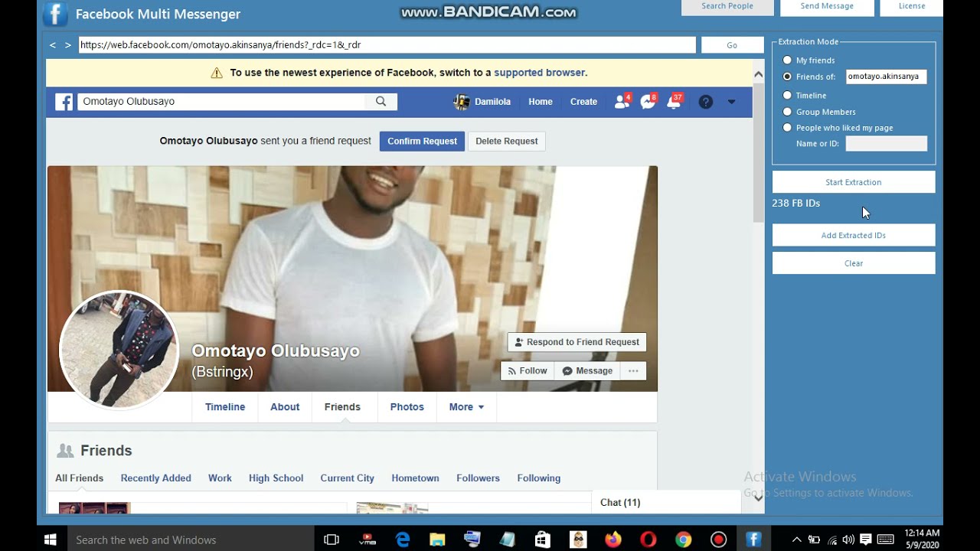Open the Messenger notifications icon

pos(648,102)
